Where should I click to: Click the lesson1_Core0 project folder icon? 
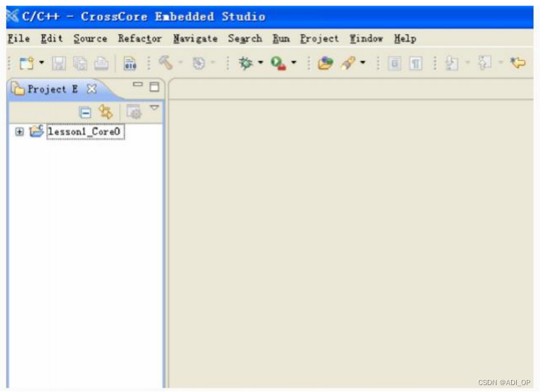tap(36, 131)
